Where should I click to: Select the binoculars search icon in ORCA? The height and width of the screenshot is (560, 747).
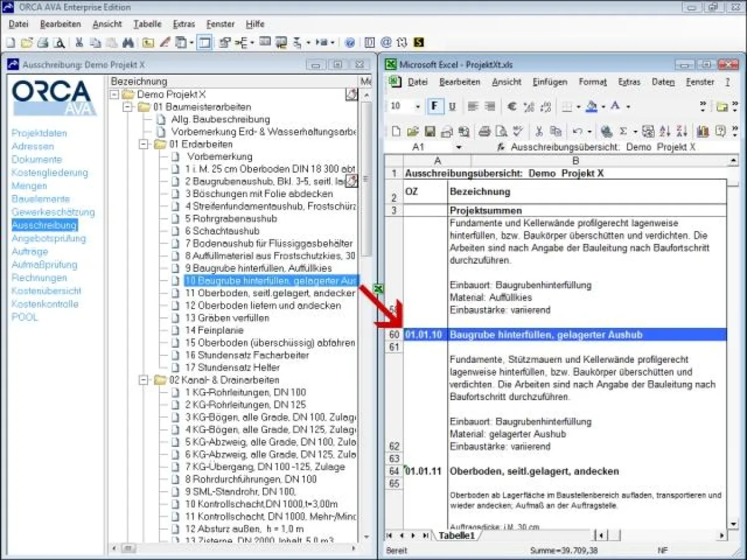click(128, 42)
